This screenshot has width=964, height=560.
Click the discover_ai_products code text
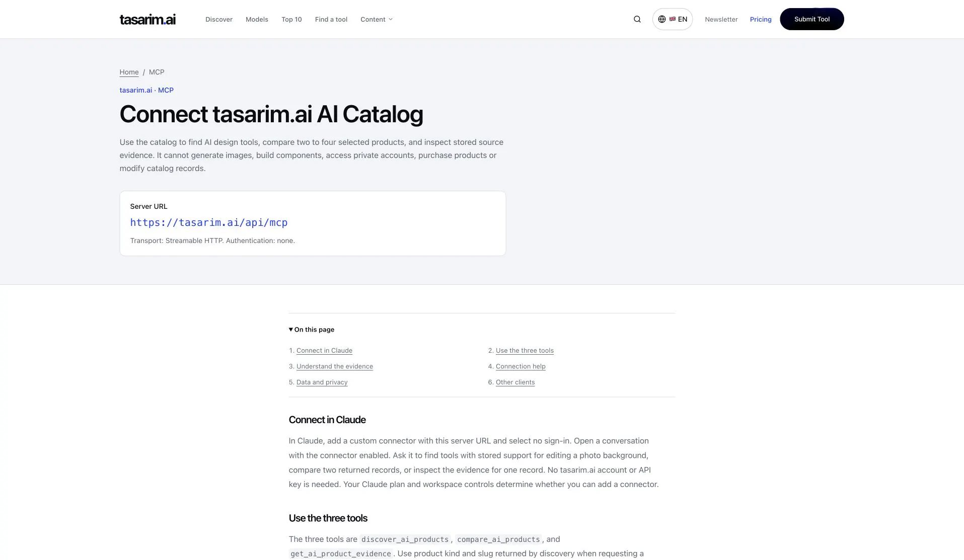click(x=405, y=539)
